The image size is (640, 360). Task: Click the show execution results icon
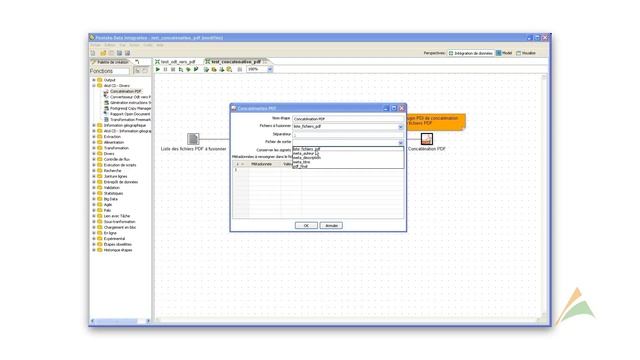[x=240, y=69]
